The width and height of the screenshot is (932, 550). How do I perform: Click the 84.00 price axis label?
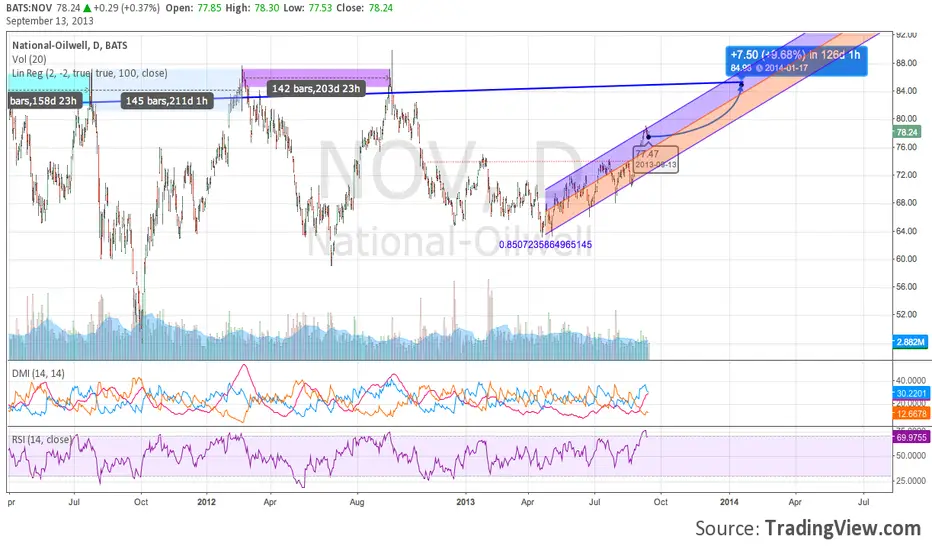(906, 91)
